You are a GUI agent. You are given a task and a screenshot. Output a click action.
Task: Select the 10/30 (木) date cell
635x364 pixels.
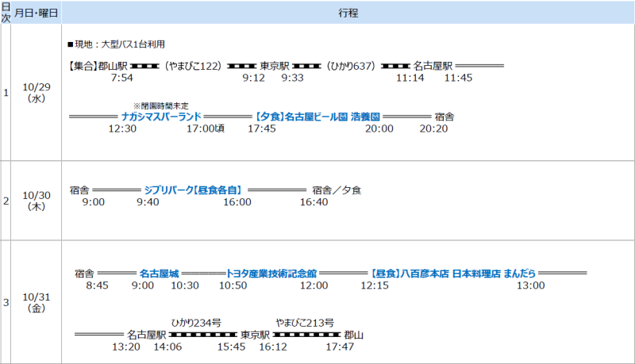coord(37,200)
